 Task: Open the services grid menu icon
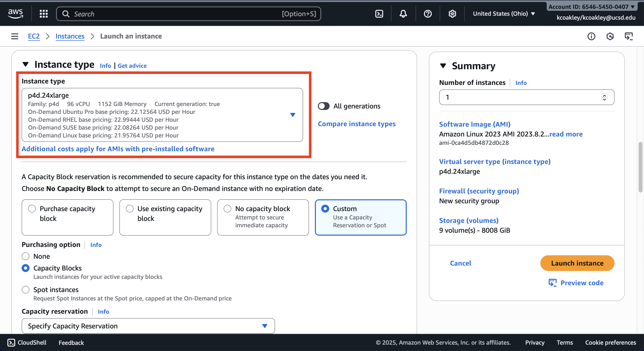click(43, 14)
